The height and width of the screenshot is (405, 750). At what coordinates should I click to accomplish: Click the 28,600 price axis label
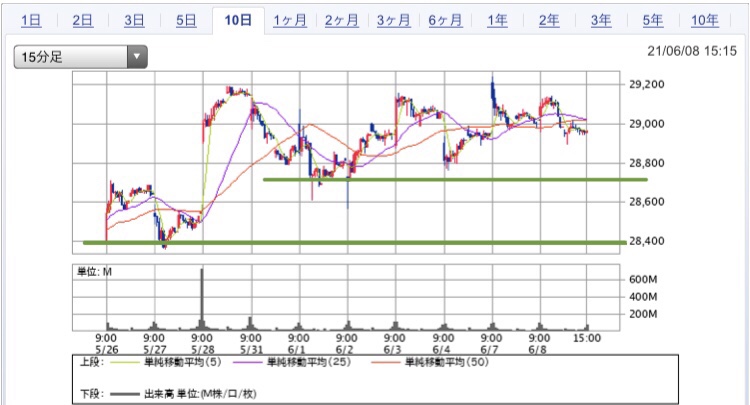647,202
